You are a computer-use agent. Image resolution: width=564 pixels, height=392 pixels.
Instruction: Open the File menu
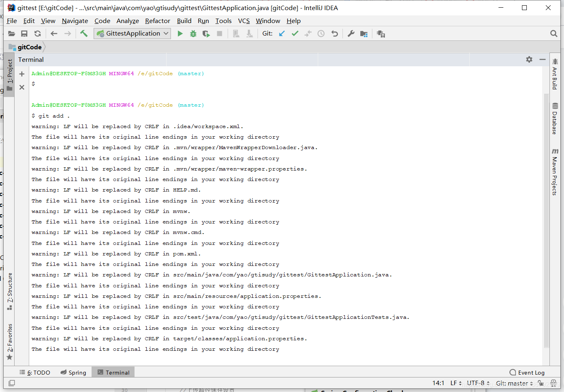(x=12, y=21)
